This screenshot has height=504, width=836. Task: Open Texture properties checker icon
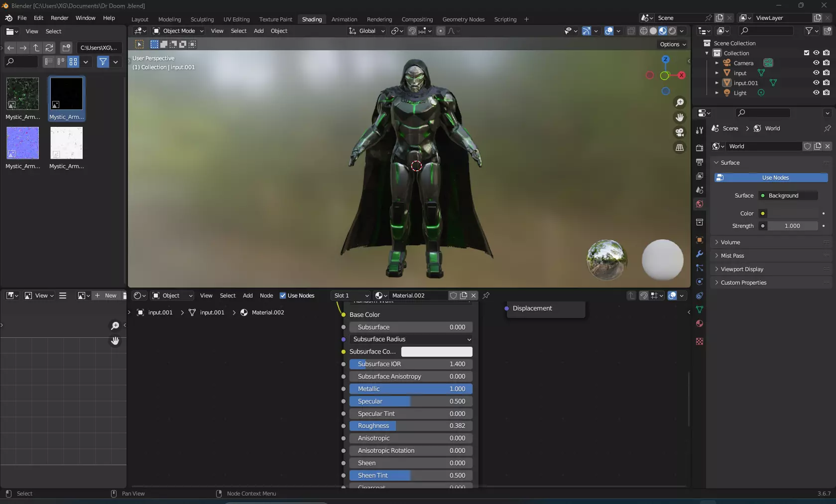click(x=700, y=341)
